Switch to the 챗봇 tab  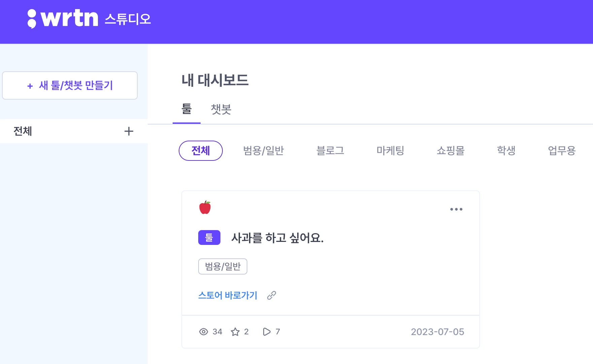point(221,109)
